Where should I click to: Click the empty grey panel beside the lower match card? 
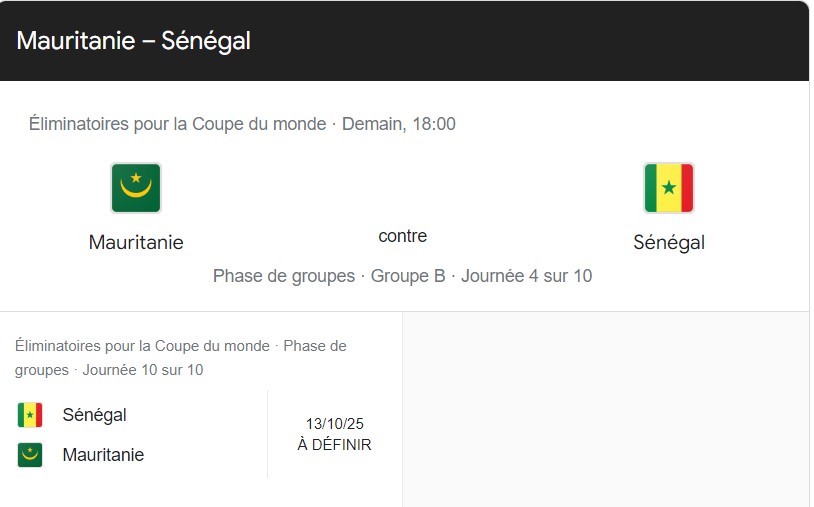(x=604, y=410)
